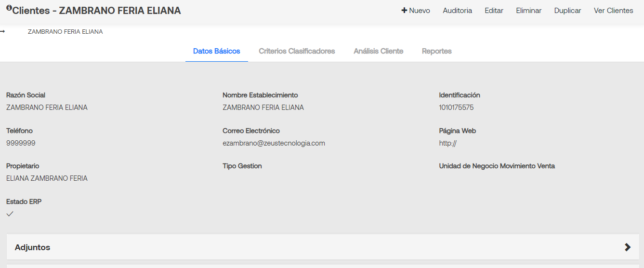This screenshot has width=644, height=268.
Task: Open the Adjuntos panel header
Action: (323, 247)
